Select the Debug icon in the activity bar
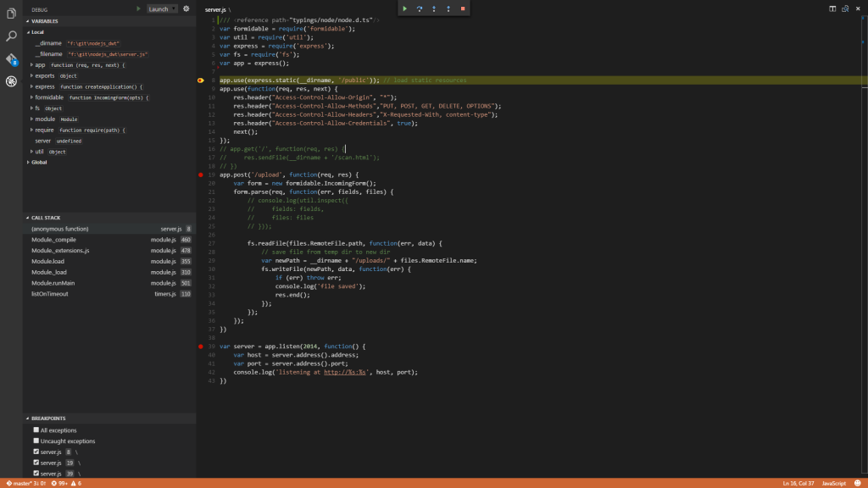The image size is (868, 488). pyautogui.click(x=11, y=82)
